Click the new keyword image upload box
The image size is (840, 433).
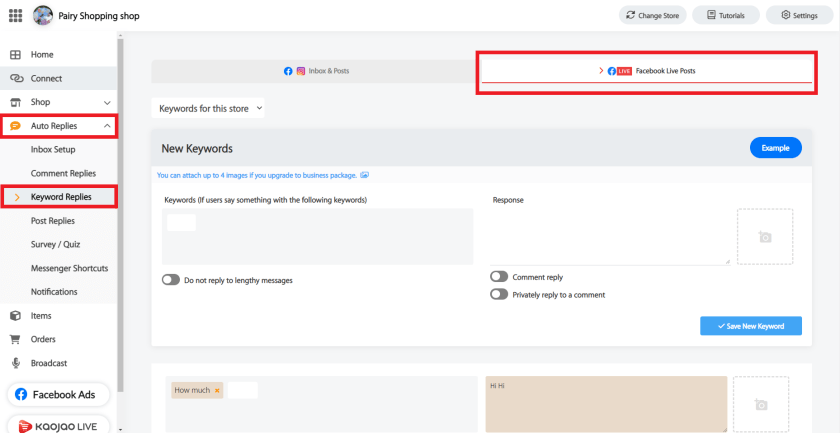tap(765, 236)
